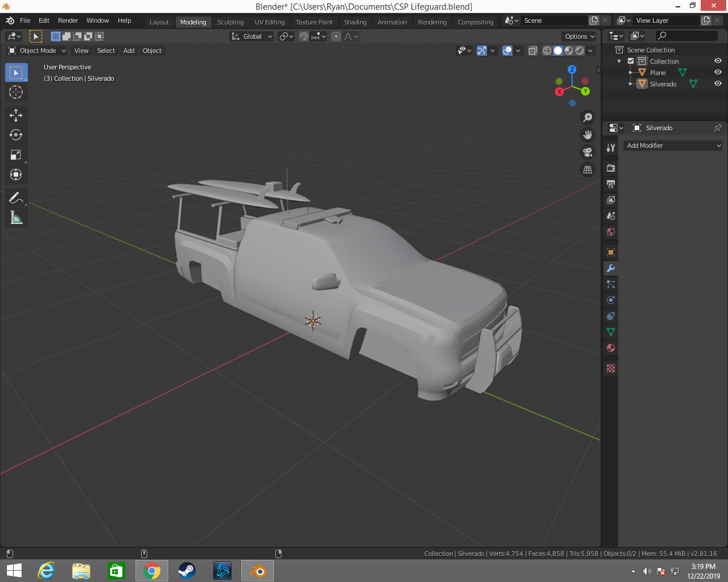Viewport: 728px width, 582px height.
Task: Open Active Tool properties tab
Action: click(x=611, y=148)
